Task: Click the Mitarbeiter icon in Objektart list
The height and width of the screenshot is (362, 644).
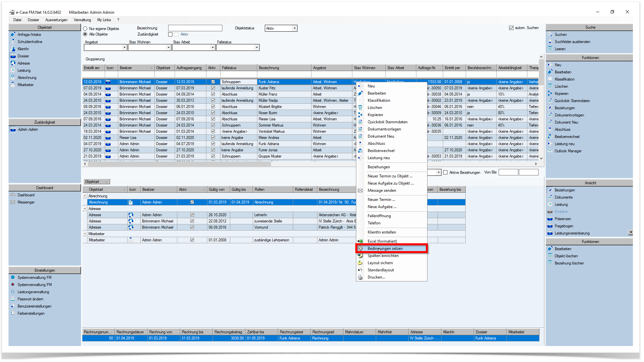Action: [13, 84]
